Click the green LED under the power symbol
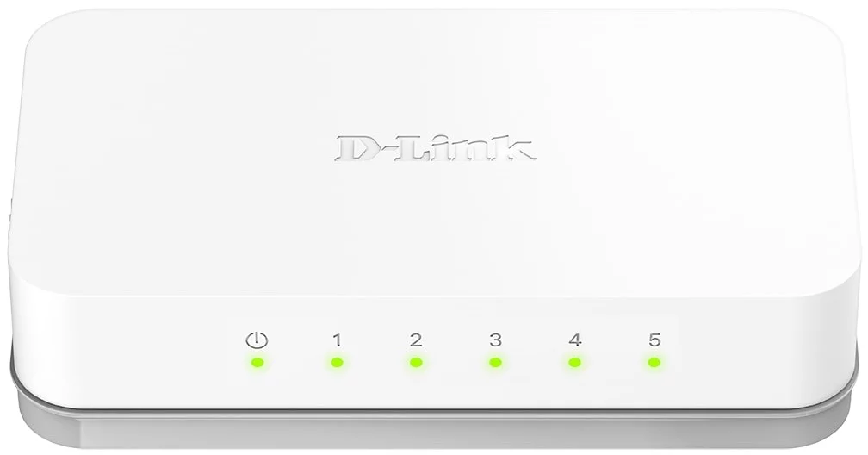 coord(257,363)
